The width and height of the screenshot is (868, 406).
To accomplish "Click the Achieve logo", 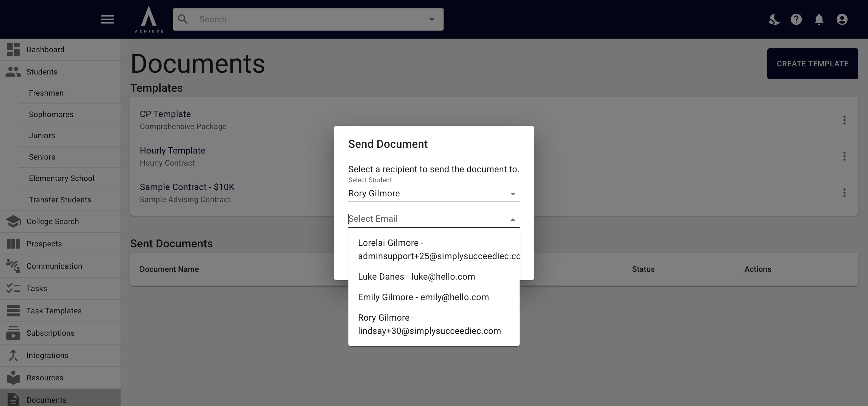I will coord(149,19).
